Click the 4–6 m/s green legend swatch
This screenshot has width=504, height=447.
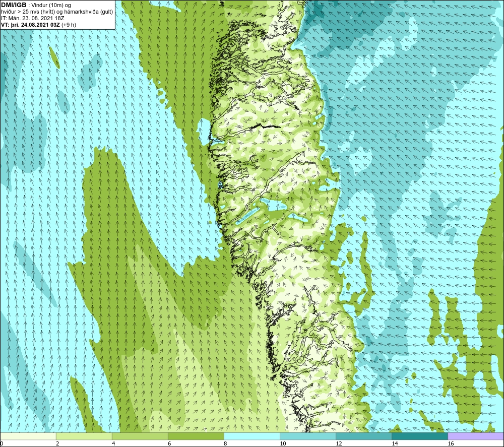coord(140,436)
